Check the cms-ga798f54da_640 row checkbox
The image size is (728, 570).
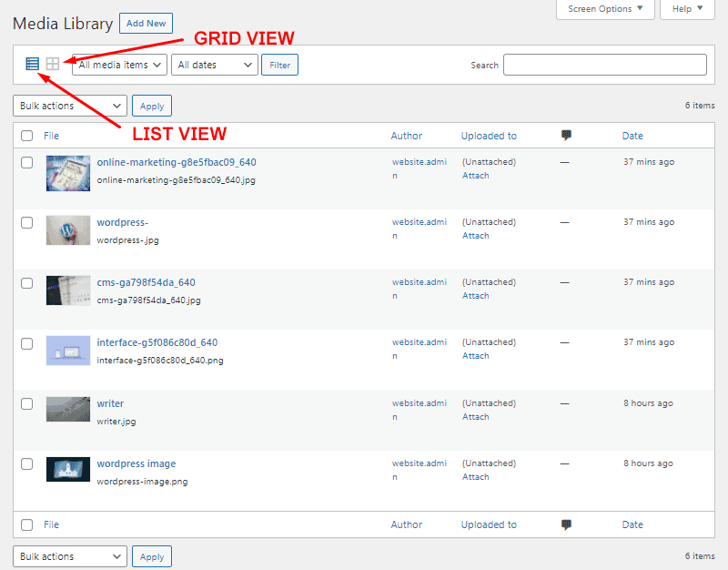[26, 283]
